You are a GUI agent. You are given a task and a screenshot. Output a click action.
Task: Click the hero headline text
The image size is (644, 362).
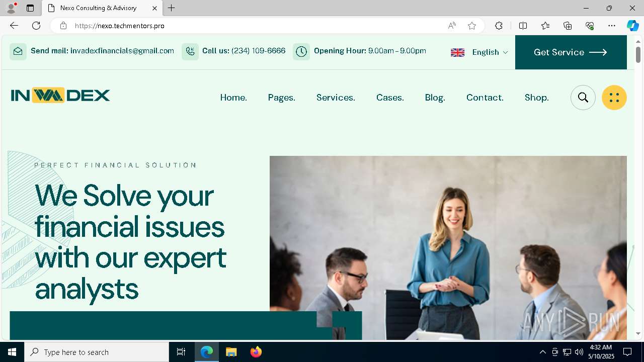pos(131,242)
